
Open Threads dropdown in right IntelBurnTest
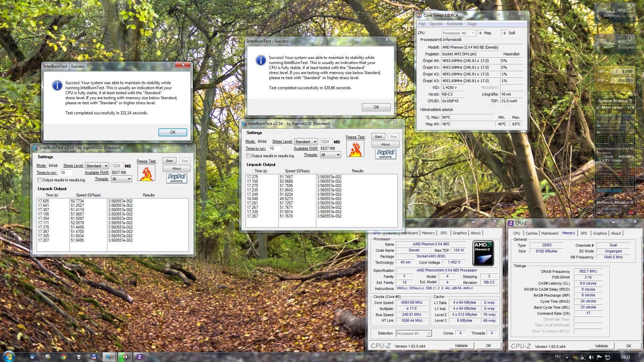pos(330,155)
